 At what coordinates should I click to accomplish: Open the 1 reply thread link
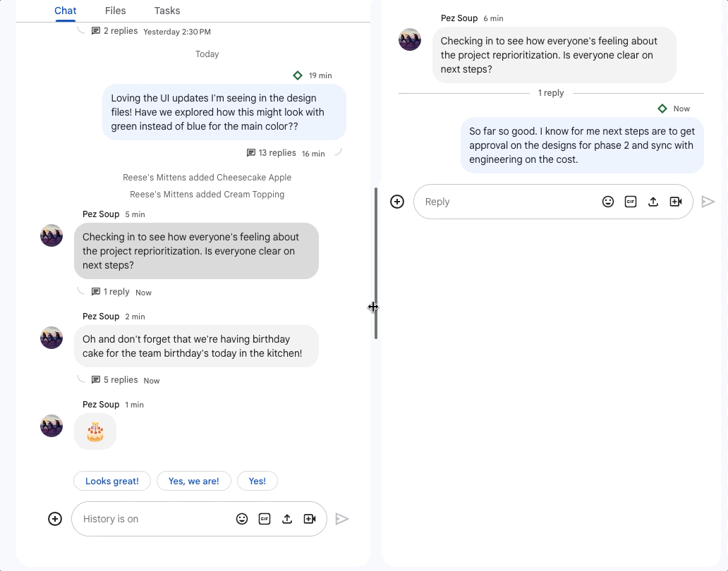(111, 292)
